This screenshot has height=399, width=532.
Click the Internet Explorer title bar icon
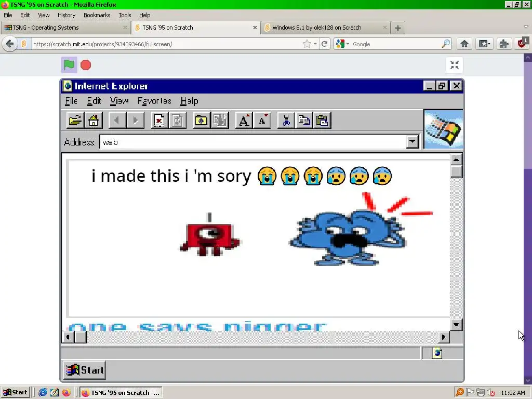68,86
